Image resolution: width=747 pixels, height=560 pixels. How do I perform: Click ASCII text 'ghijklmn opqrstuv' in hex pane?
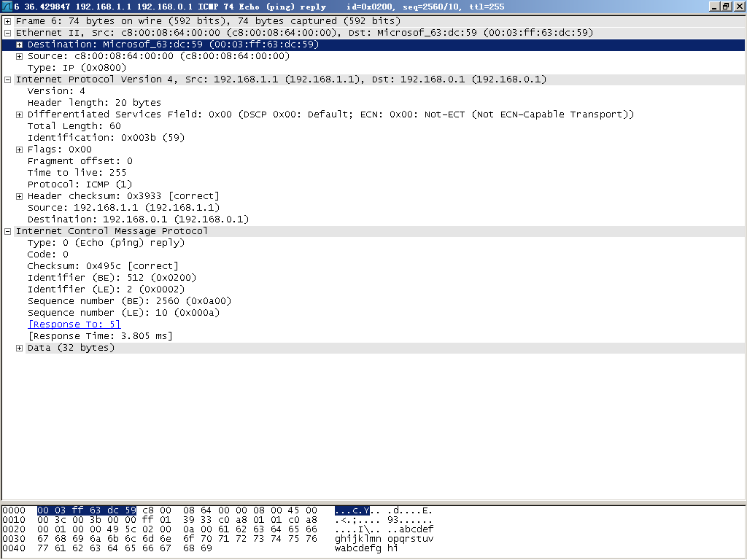(384, 539)
